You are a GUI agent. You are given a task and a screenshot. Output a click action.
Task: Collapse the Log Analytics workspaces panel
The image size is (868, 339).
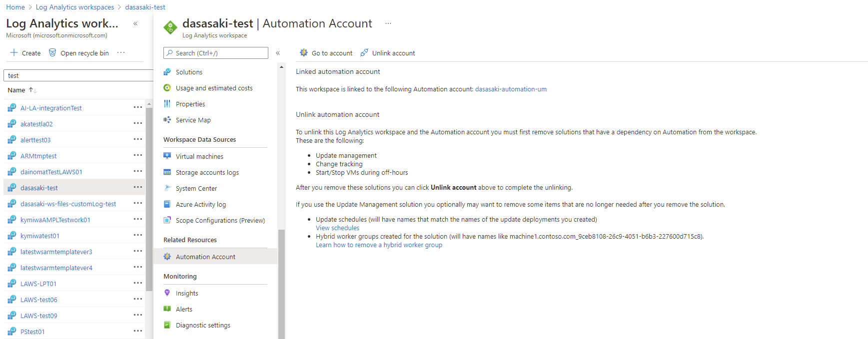pos(135,23)
